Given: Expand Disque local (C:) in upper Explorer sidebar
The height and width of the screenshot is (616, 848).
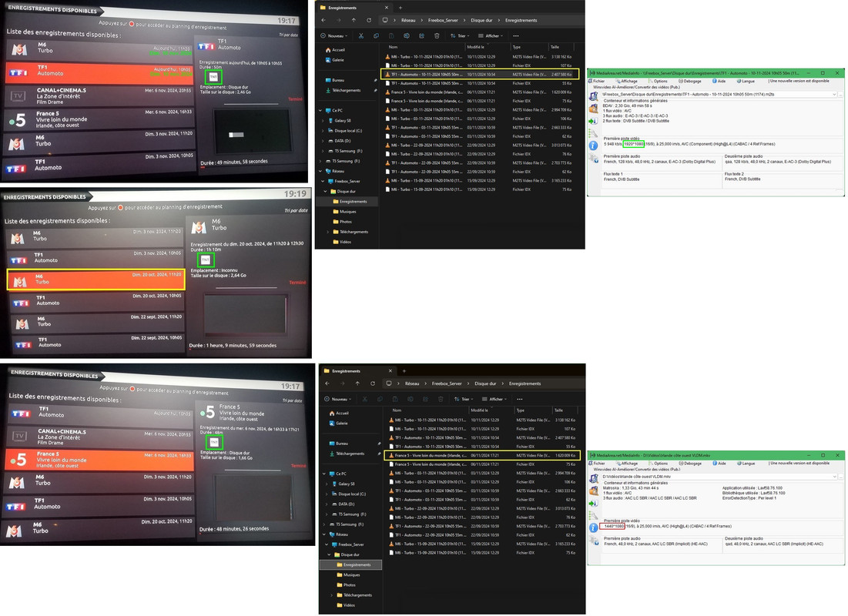Looking at the screenshot, I should coord(323,131).
